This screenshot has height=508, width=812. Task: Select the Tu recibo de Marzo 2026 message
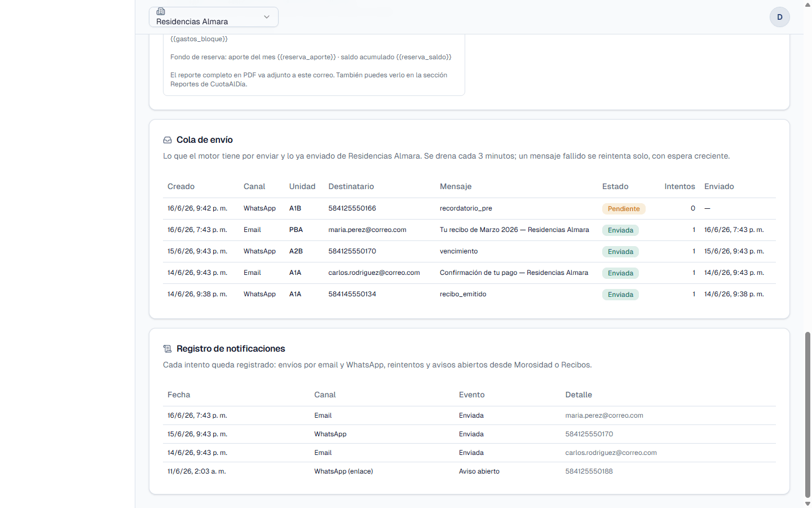pos(514,230)
